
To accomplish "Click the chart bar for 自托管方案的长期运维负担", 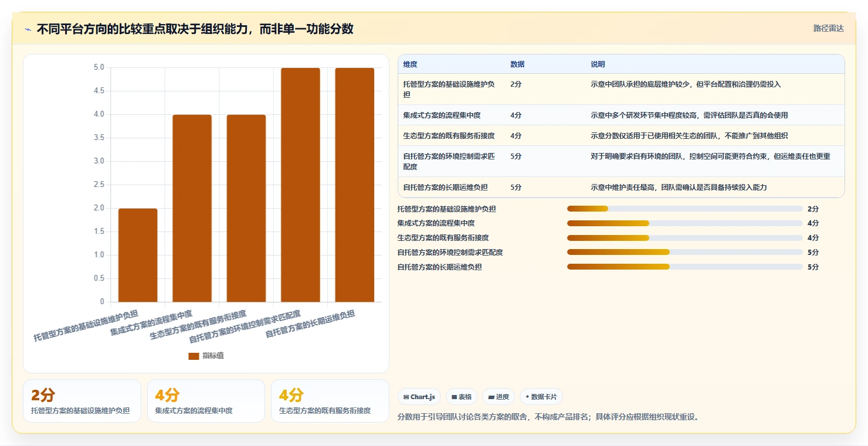I will (355, 185).
